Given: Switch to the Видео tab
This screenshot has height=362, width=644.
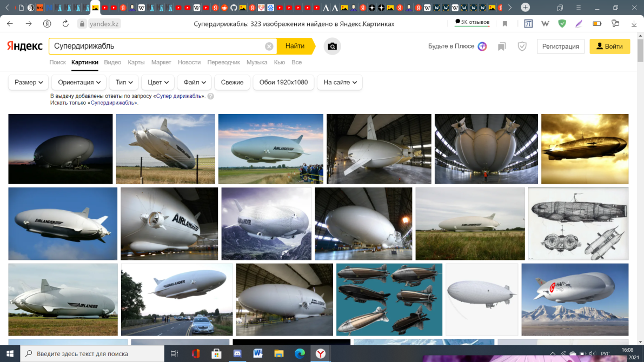Looking at the screenshot, I should click(112, 62).
